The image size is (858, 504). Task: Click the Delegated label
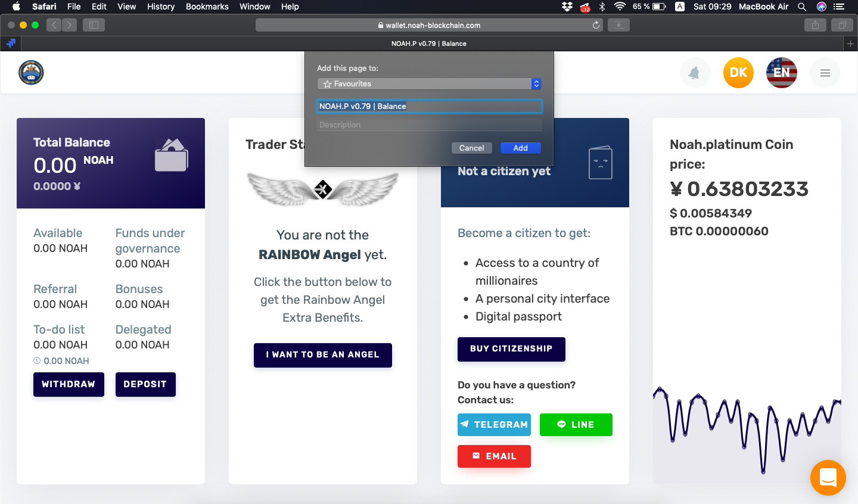[144, 329]
